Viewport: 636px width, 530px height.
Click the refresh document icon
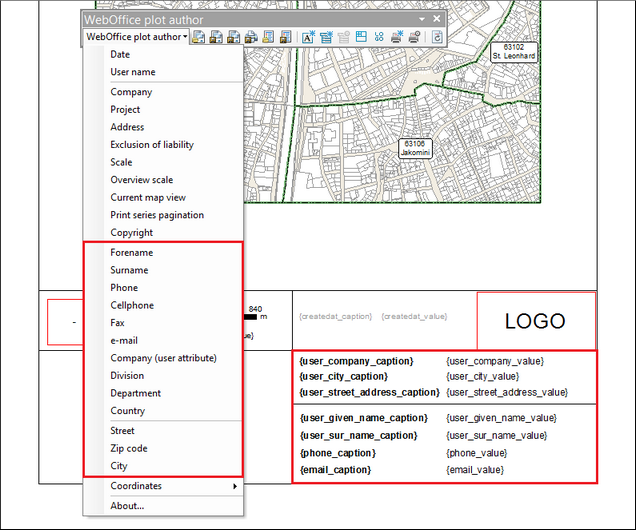coord(437,37)
